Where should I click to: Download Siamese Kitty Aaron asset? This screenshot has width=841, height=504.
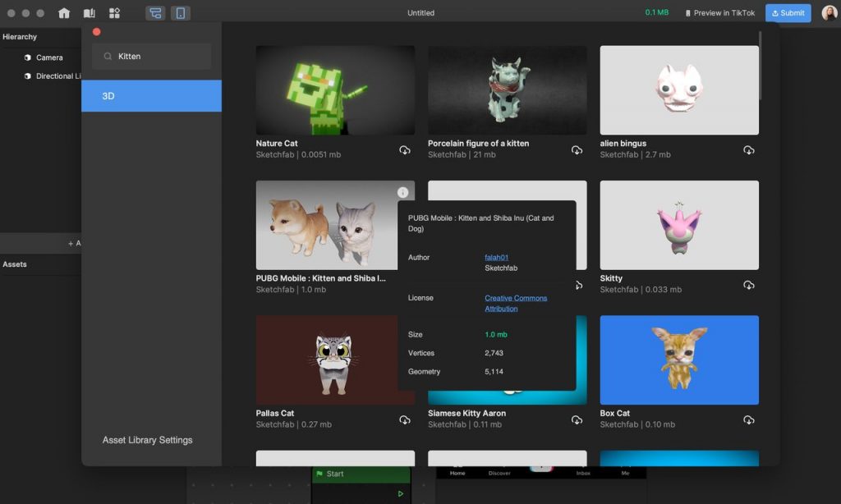577,419
